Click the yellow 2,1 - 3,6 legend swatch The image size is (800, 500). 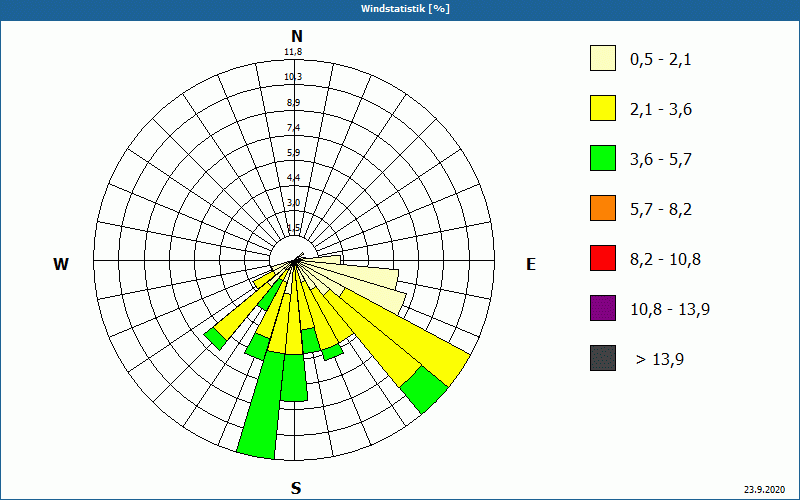point(603,108)
